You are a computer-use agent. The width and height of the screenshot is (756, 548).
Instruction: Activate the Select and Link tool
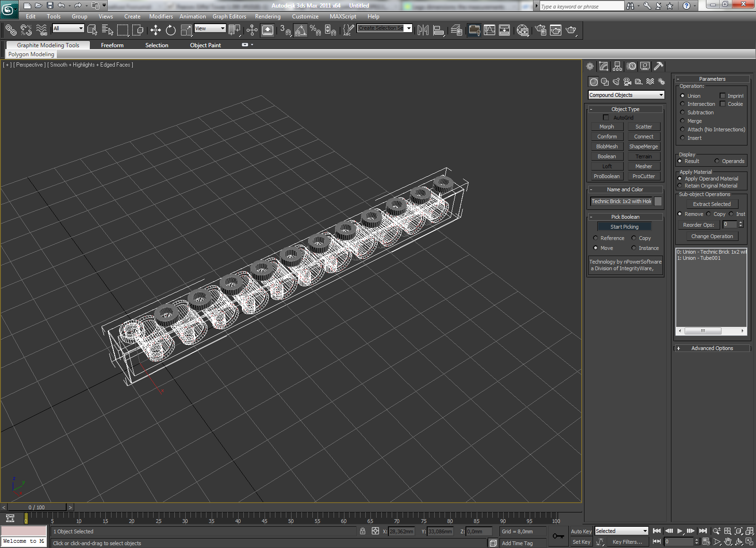tap(11, 30)
